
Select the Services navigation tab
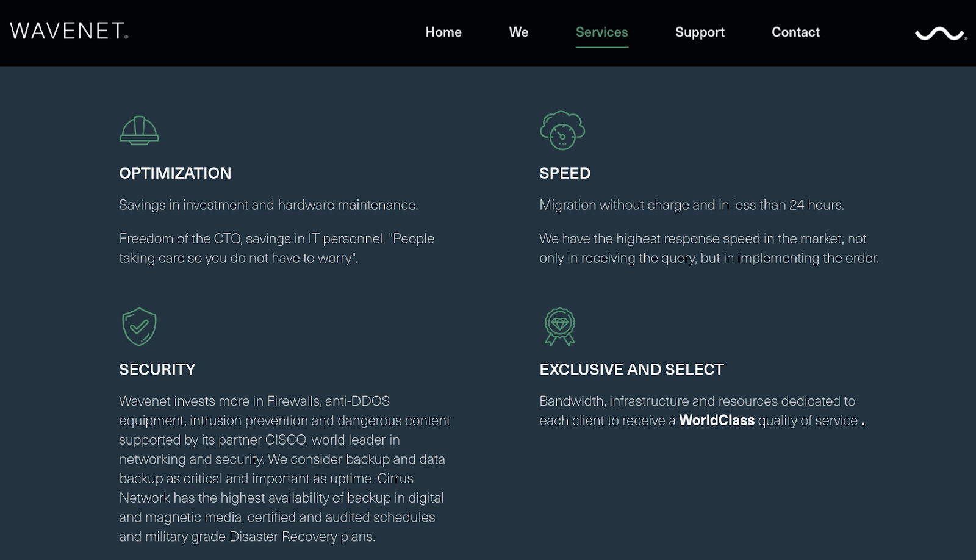602,32
